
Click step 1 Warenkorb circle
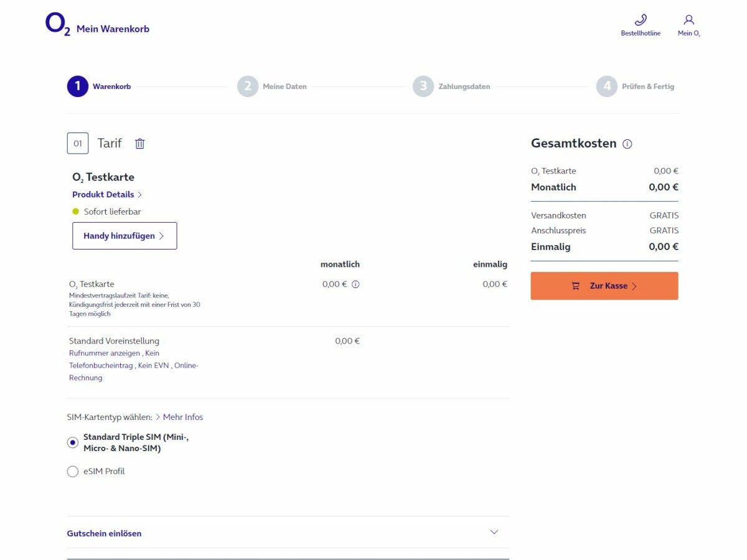[78, 86]
